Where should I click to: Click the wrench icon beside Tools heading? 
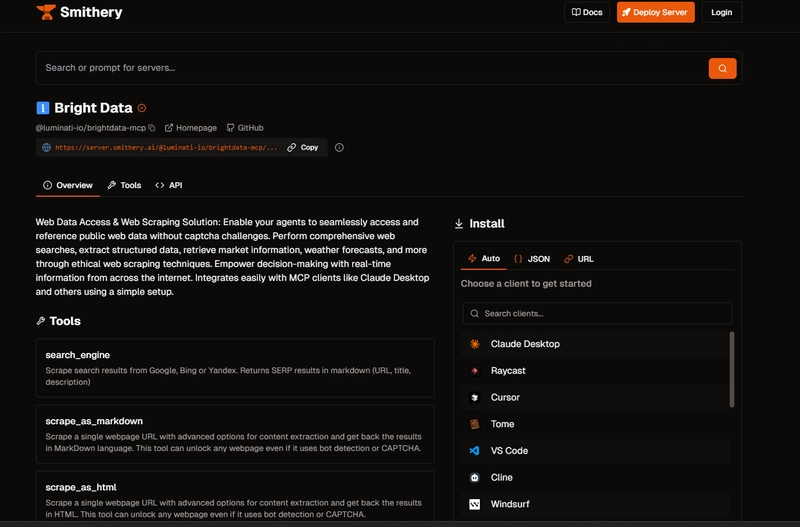tap(41, 321)
